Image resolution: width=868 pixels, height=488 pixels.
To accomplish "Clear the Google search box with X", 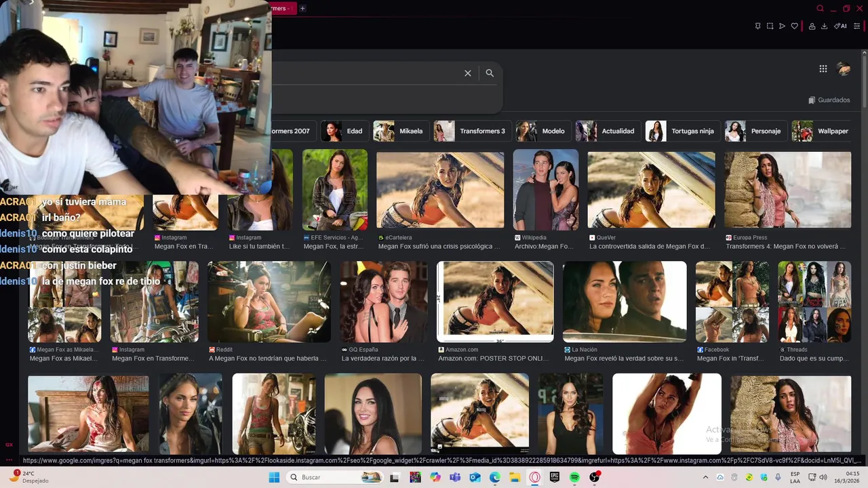I will pyautogui.click(x=468, y=73).
